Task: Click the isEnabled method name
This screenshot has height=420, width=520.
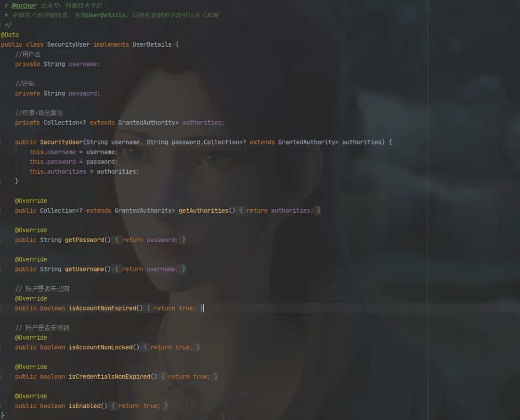Action: 85,406
